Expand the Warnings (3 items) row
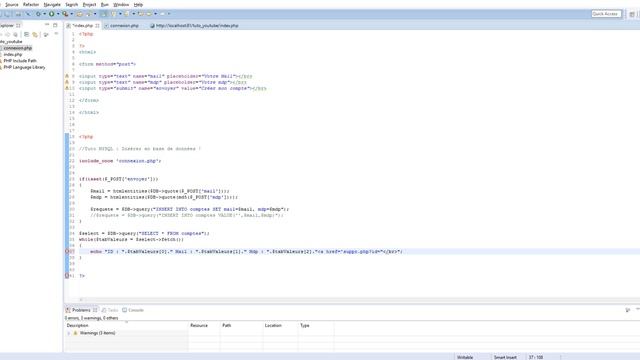Viewport: 640px width, 360px height. [69, 333]
